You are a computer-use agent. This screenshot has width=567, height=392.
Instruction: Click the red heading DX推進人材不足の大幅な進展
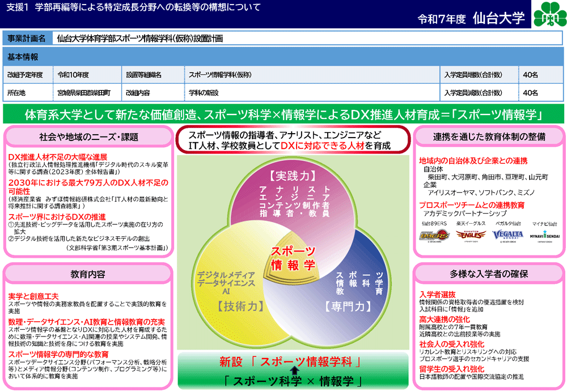tap(58, 156)
